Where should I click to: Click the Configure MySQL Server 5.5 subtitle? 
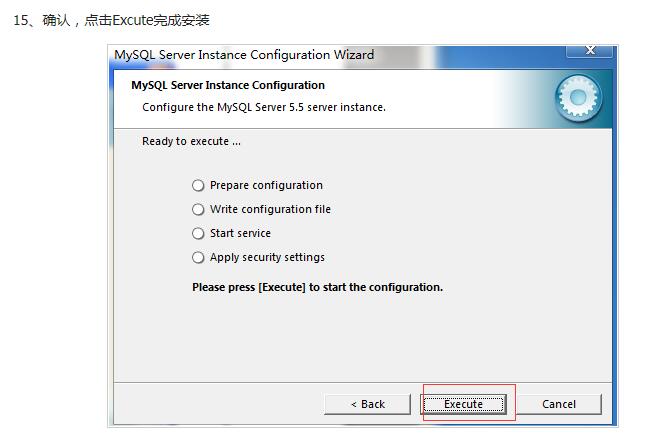(264, 107)
